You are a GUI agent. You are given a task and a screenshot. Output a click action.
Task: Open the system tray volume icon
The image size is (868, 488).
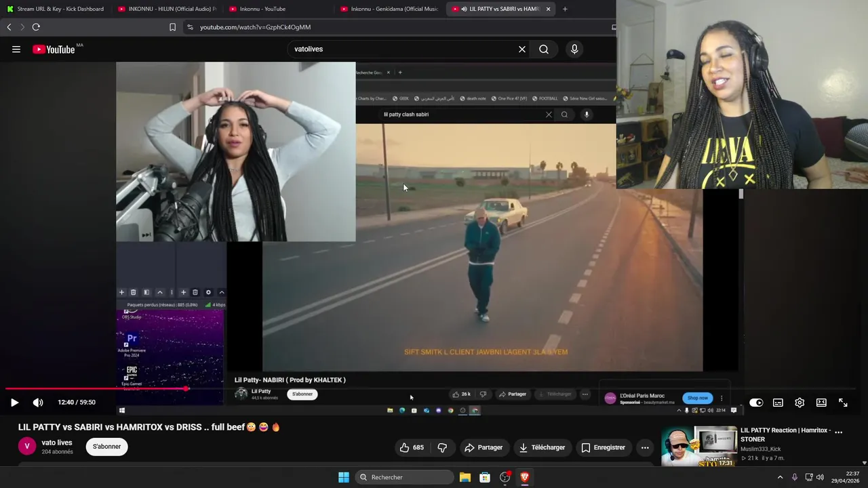tap(820, 477)
